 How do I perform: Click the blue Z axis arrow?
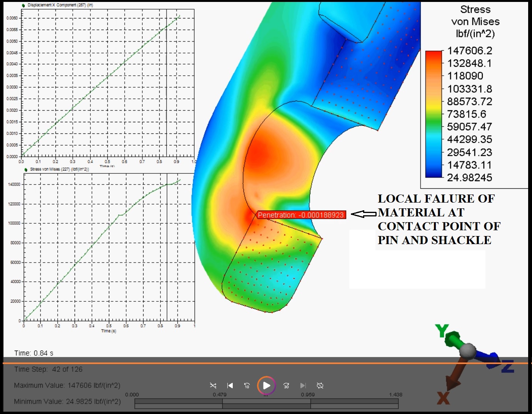(490, 360)
